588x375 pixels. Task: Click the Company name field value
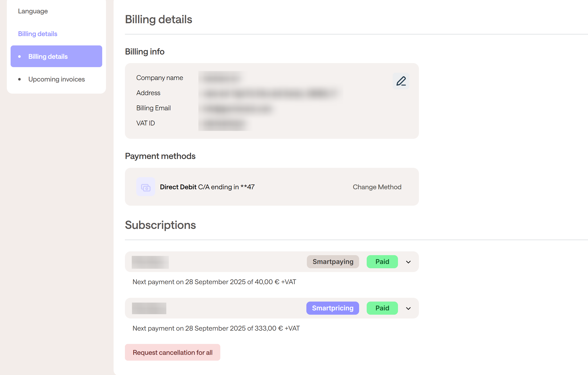[221, 78]
